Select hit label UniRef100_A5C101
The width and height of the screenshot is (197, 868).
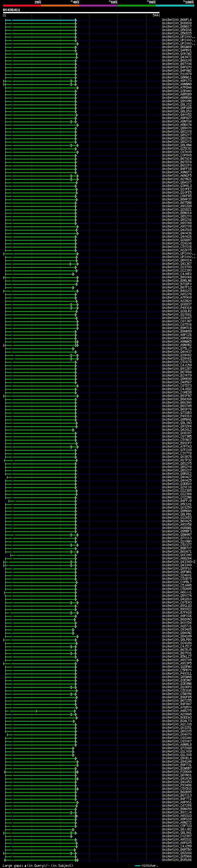click(176, 504)
